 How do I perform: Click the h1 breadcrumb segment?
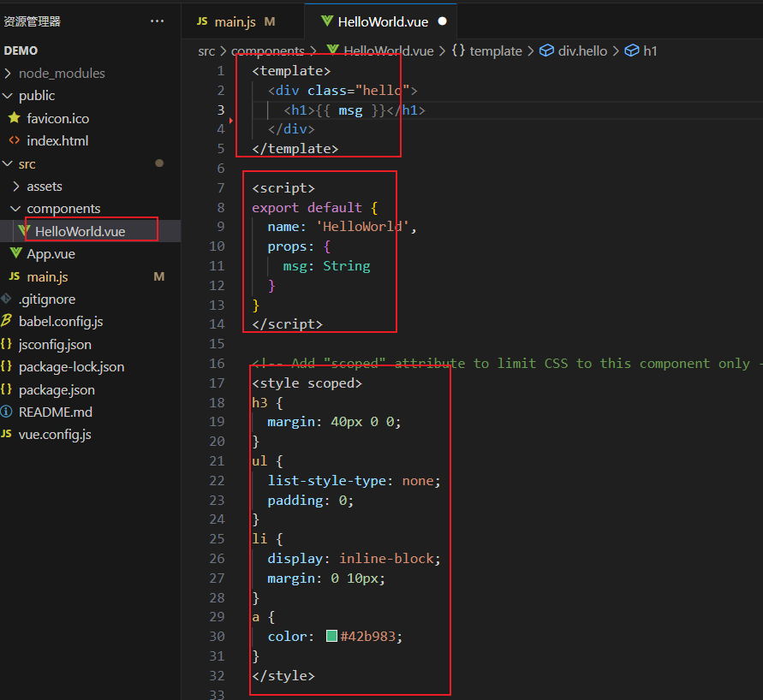[x=650, y=51]
